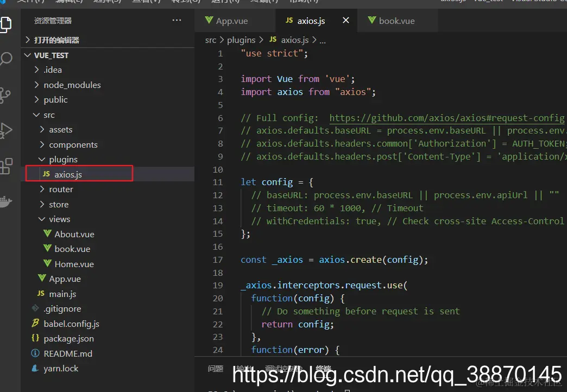This screenshot has height=392, width=567.
Task: Click the axios.js breadcrumb segment
Action: [x=289, y=40]
